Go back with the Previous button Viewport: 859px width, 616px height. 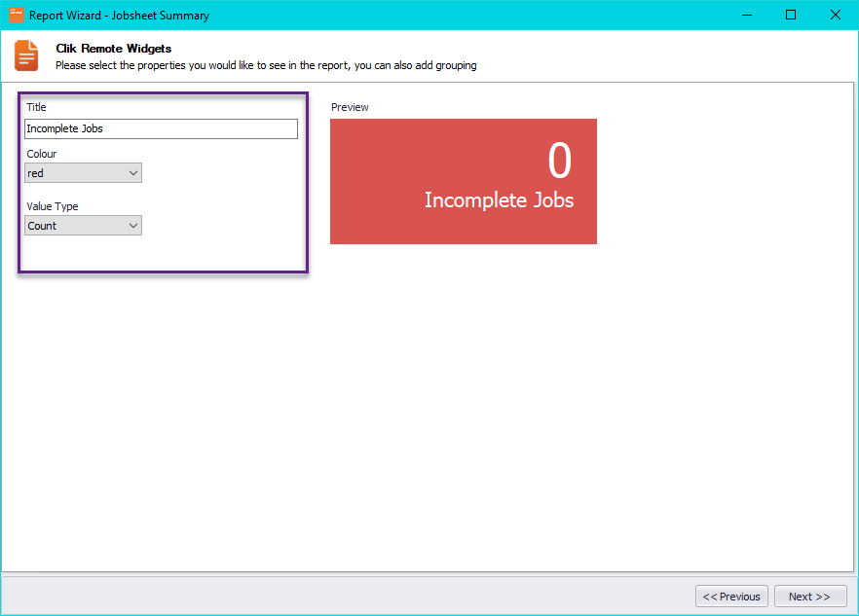click(x=731, y=596)
